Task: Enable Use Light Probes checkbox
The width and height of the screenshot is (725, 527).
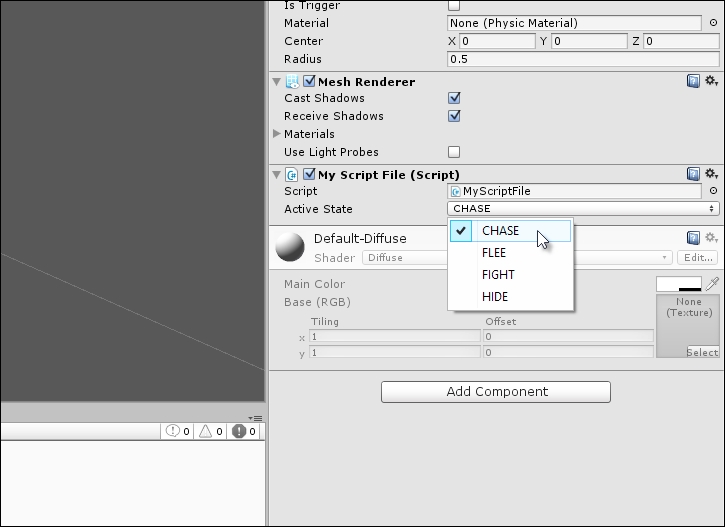Action: tap(454, 152)
